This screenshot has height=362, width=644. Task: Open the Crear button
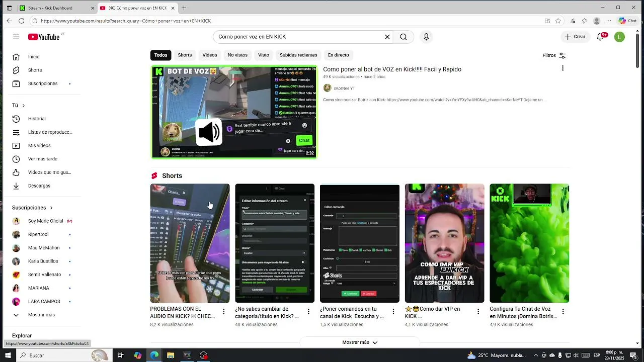[575, 37]
